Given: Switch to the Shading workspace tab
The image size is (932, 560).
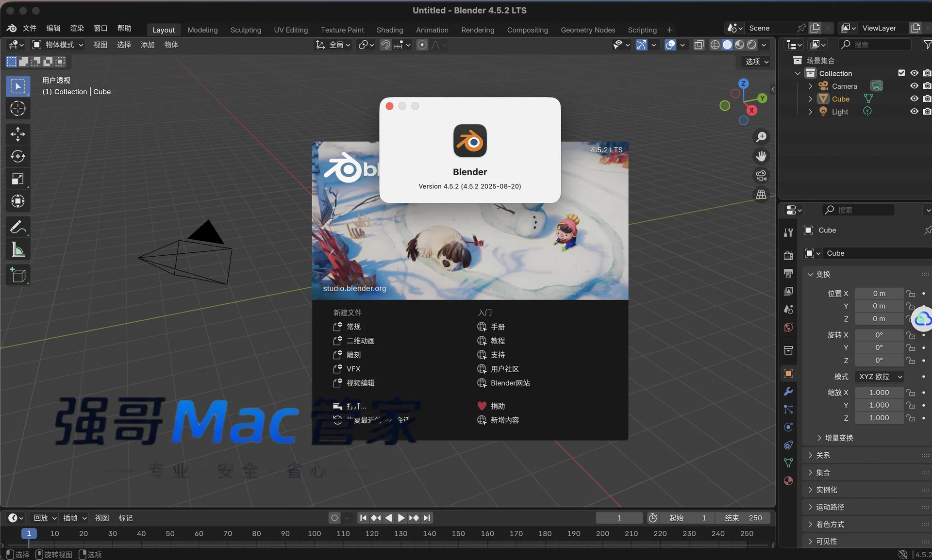Looking at the screenshot, I should 390,30.
